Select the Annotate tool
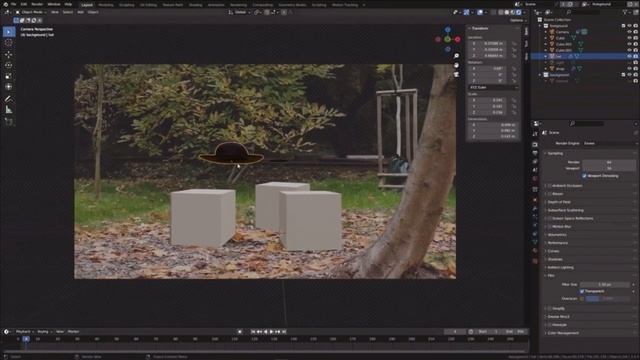Screen dimensions: 640x360 click(x=9, y=99)
